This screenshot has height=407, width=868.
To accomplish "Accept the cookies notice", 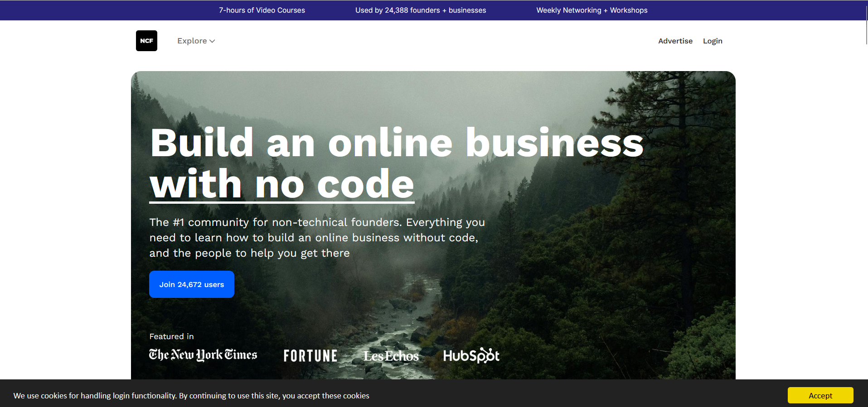I will click(820, 395).
